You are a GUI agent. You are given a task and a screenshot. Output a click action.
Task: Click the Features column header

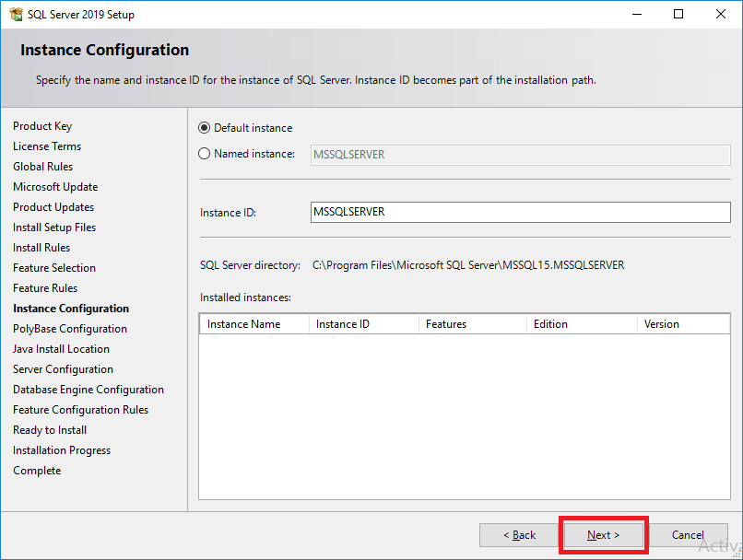click(473, 324)
